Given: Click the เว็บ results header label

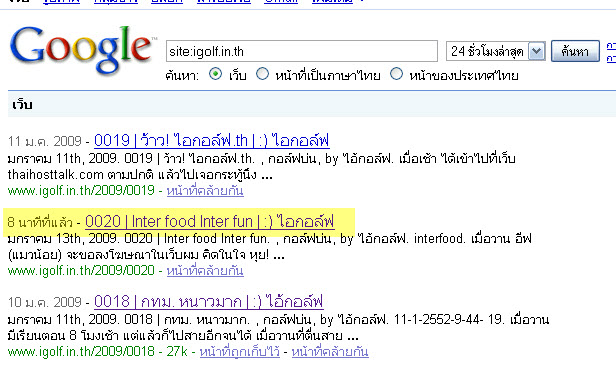Looking at the screenshot, I should pos(22,105).
